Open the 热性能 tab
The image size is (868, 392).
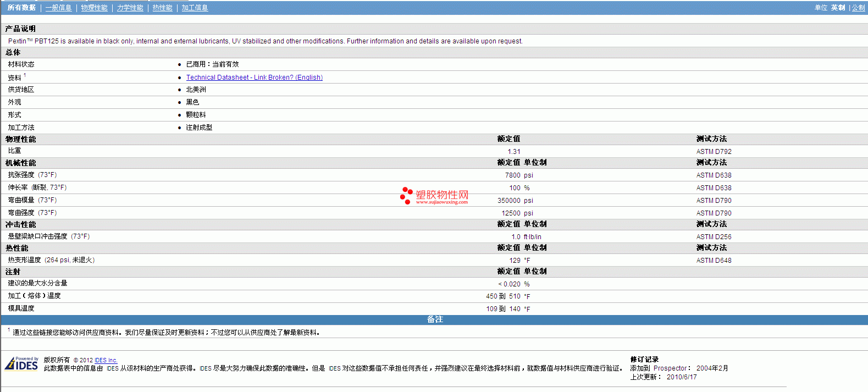coord(162,8)
